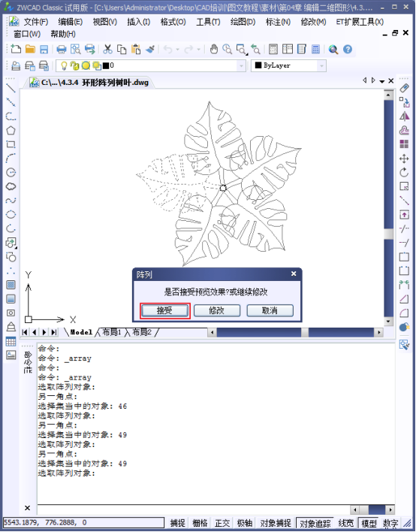
Task: Click 修改 button in array dialog
Action: [x=217, y=310]
